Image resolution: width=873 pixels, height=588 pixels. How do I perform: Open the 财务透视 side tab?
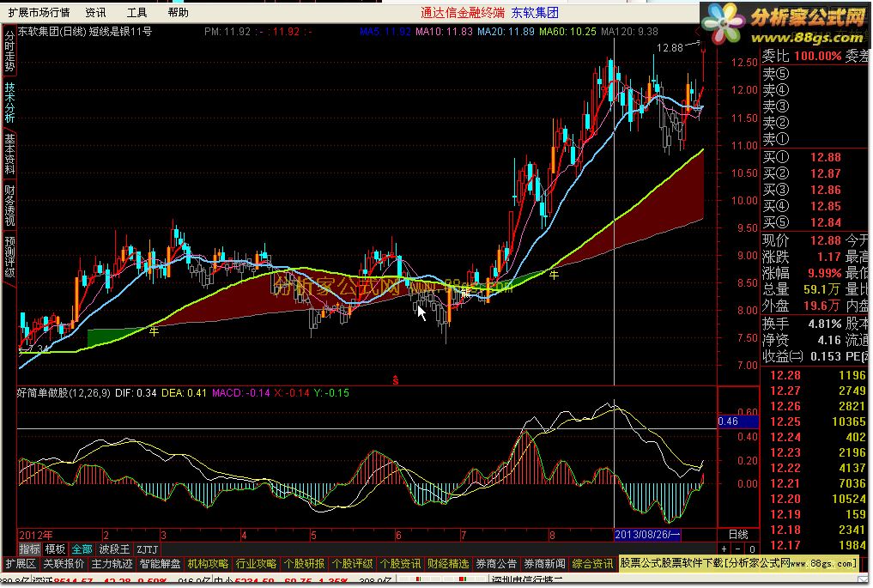9,206
